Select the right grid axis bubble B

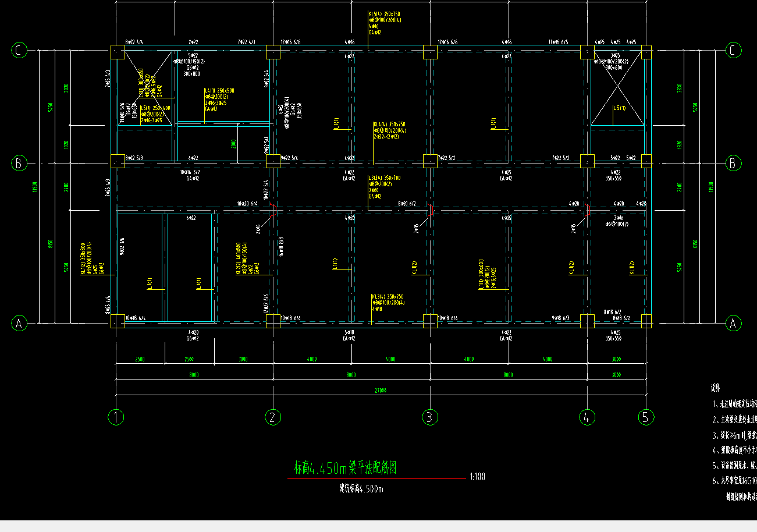point(733,164)
